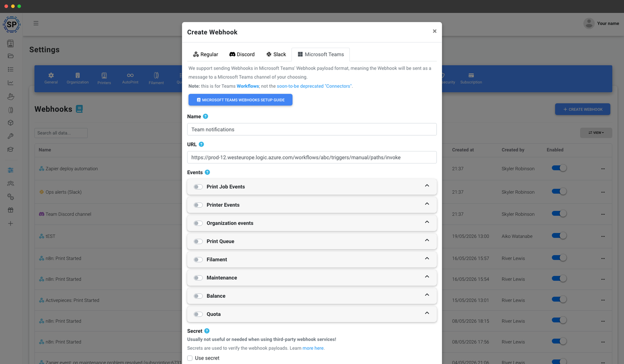Open the graduation cap sidebar icon
This screenshot has width=624, height=364.
pos(11,150)
